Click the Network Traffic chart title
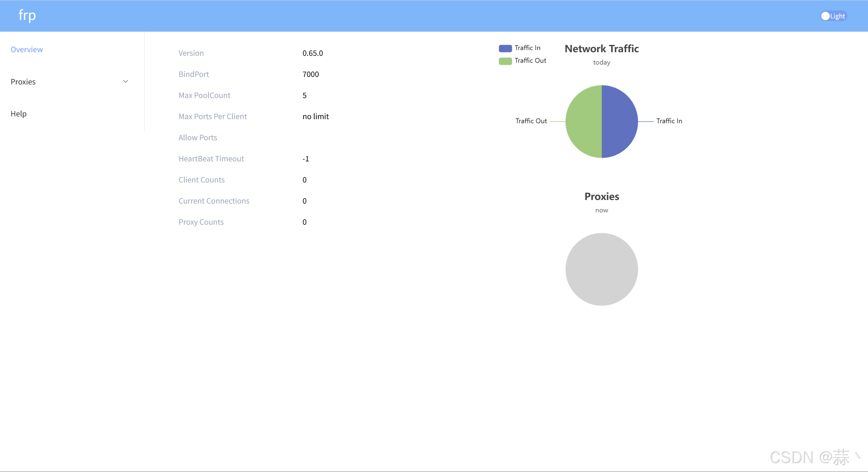 [x=601, y=49]
